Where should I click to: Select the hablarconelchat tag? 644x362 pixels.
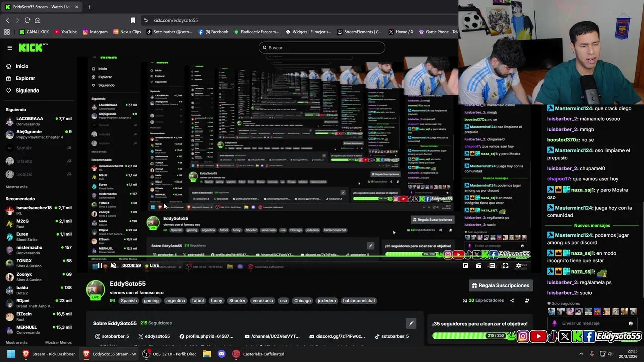tap(359, 301)
